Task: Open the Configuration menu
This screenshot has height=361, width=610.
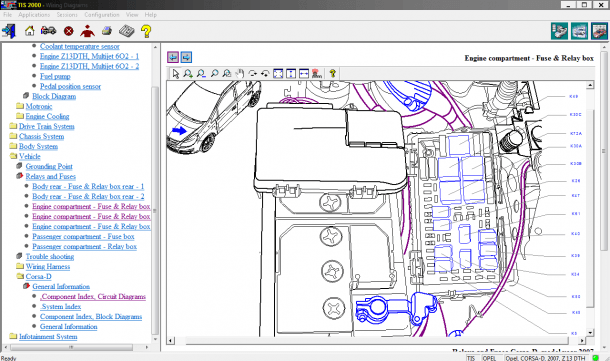Action: point(102,15)
